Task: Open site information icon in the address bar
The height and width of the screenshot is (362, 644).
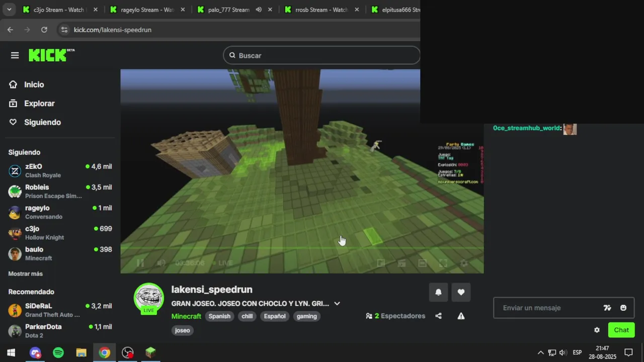Action: tap(64, 30)
